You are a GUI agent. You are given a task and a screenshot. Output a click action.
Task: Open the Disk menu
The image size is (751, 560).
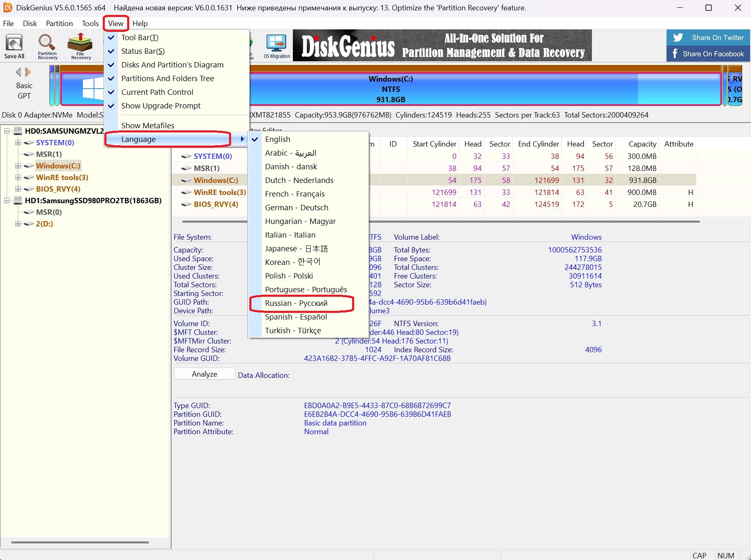tap(30, 24)
